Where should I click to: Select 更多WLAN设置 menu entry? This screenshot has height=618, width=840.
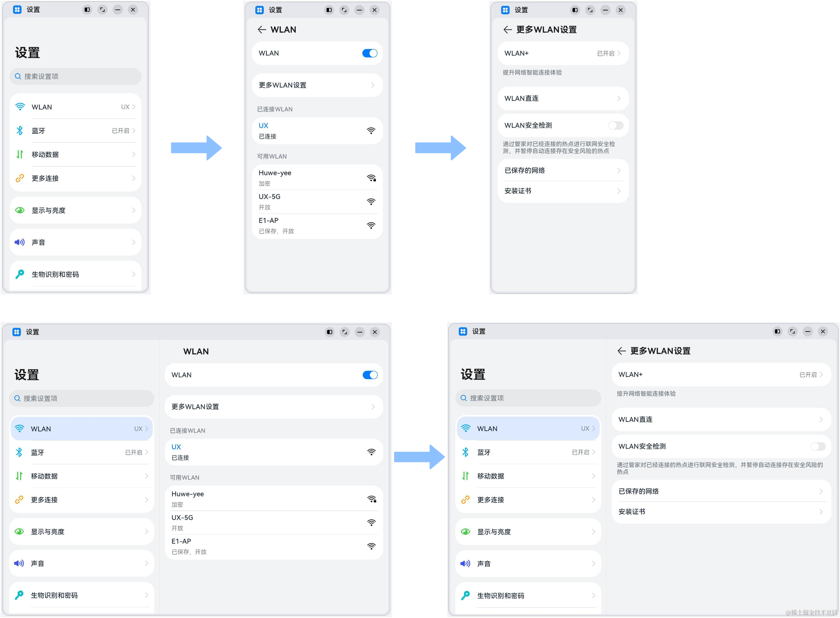coord(316,84)
